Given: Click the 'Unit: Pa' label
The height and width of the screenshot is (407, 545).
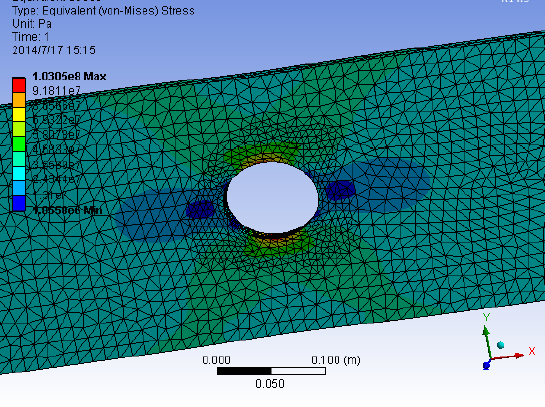Looking at the screenshot, I should click(32, 24).
